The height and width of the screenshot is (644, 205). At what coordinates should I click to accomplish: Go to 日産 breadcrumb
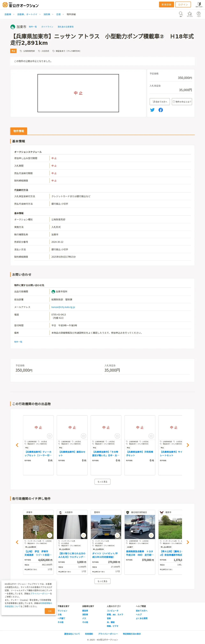pos(58,15)
